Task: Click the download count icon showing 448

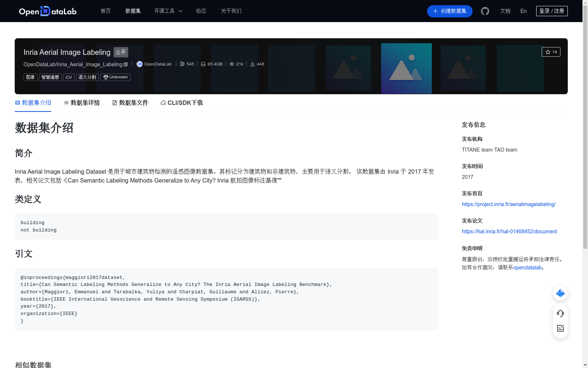Action: (253, 64)
